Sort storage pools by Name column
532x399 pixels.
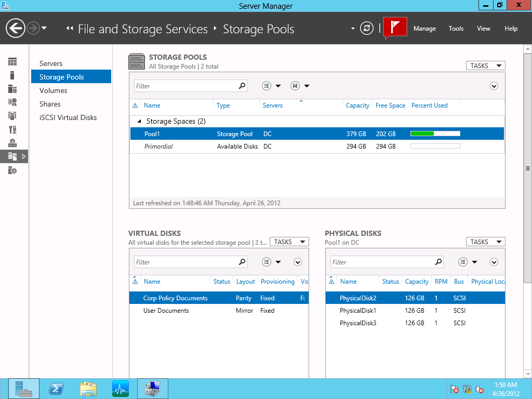point(152,105)
